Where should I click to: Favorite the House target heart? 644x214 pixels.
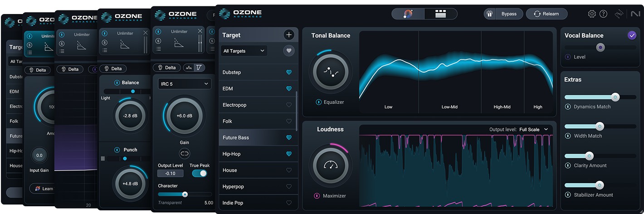289,170
